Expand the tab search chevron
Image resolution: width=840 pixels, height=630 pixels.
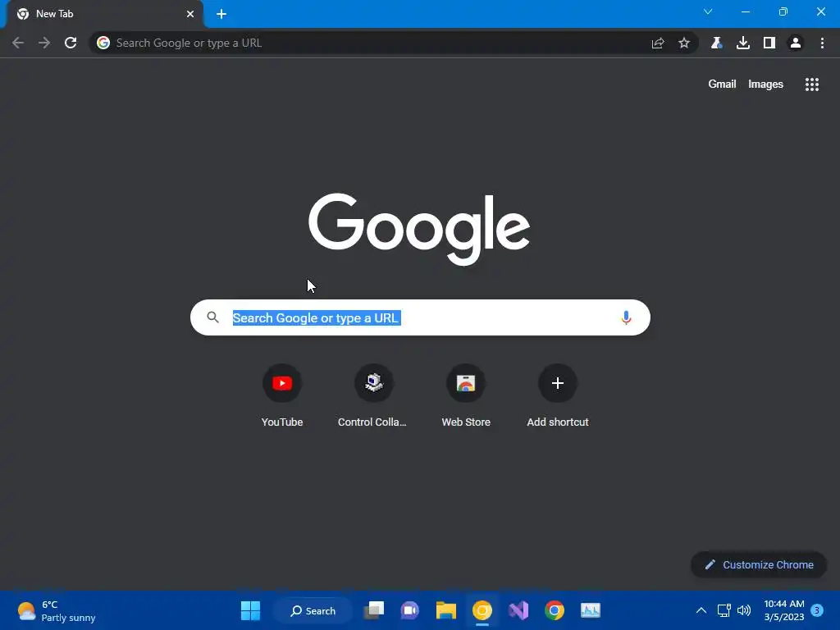click(x=708, y=11)
